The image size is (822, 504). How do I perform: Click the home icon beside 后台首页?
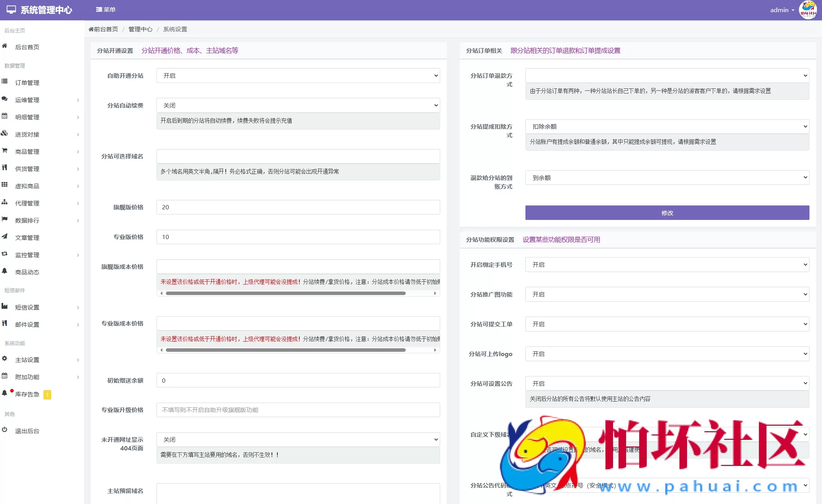5,46
